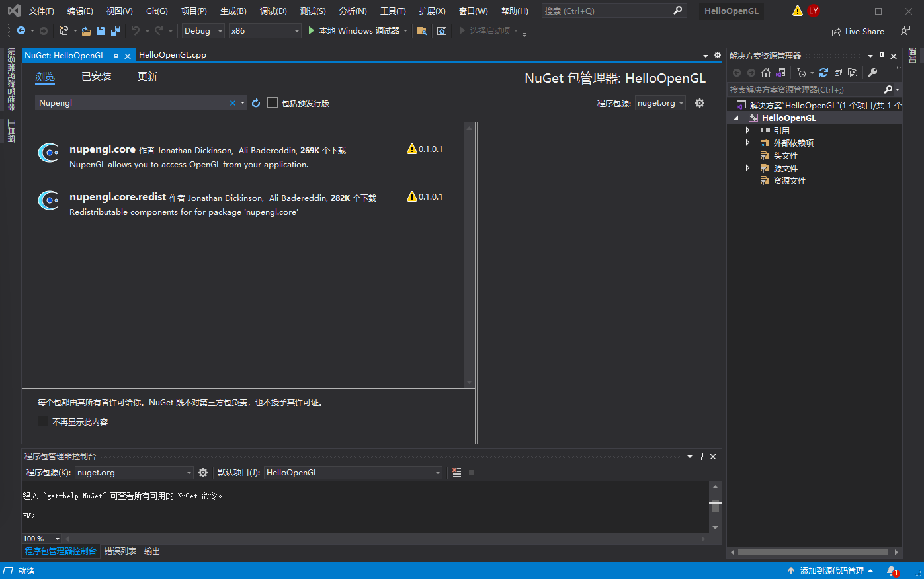The width and height of the screenshot is (924, 579).
Task: Toggle the include prerelease checkbox
Action: (x=273, y=102)
